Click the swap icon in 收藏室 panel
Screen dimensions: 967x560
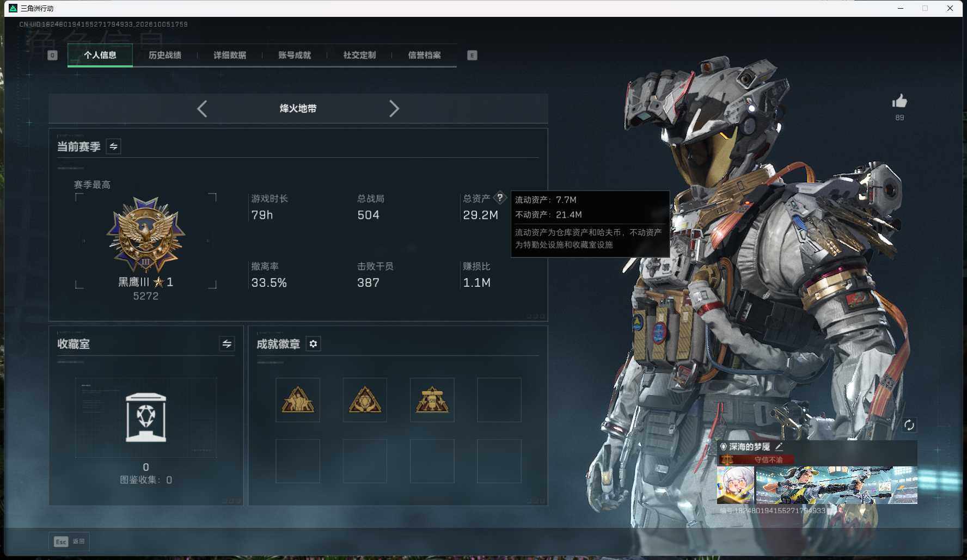[227, 344]
